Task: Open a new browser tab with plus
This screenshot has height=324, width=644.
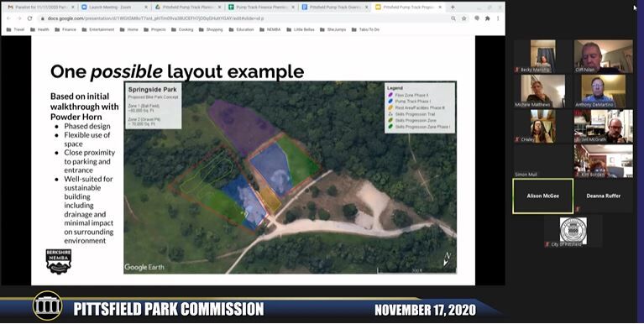Action: click(453, 7)
